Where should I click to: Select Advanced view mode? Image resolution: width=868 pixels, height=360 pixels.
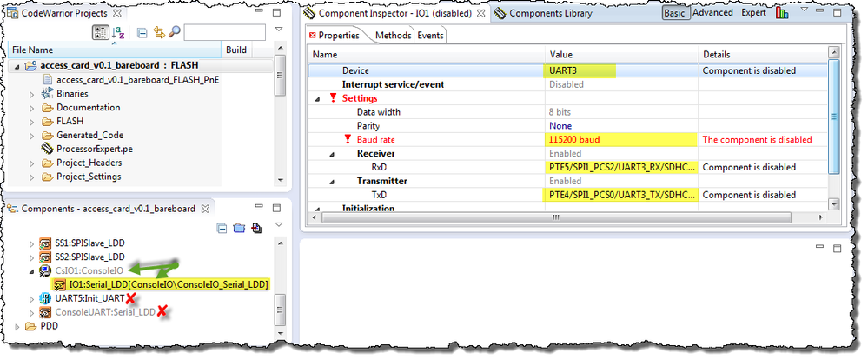point(712,12)
